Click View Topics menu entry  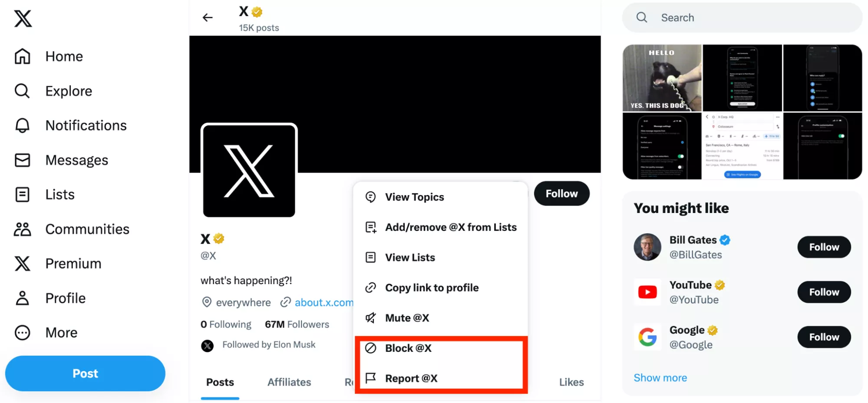pyautogui.click(x=414, y=197)
